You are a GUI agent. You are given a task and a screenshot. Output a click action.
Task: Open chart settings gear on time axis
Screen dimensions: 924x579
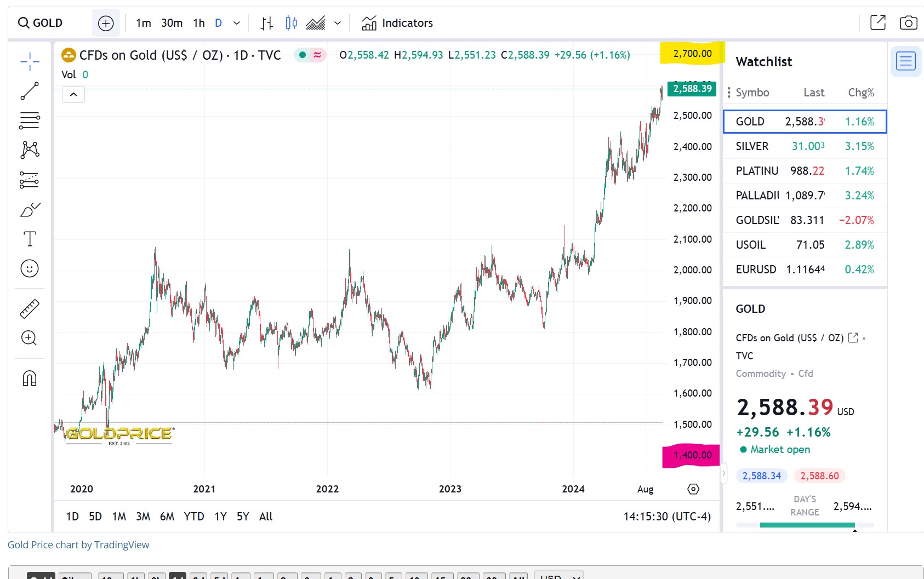coord(693,489)
